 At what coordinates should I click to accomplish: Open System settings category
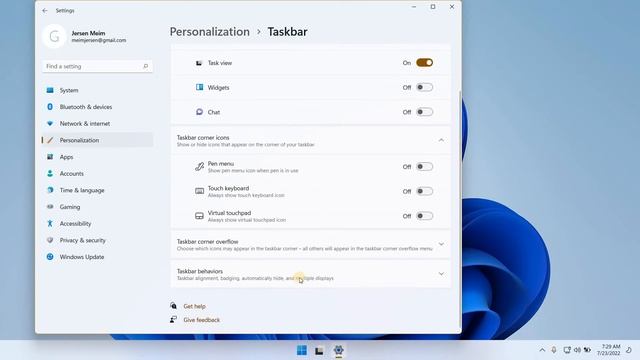(98, 90)
